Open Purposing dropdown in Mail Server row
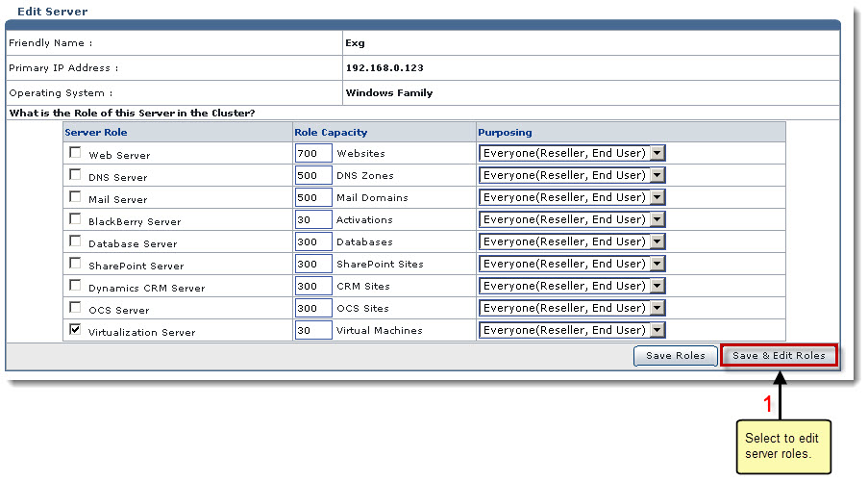This screenshot has height=482, width=868. [572, 197]
